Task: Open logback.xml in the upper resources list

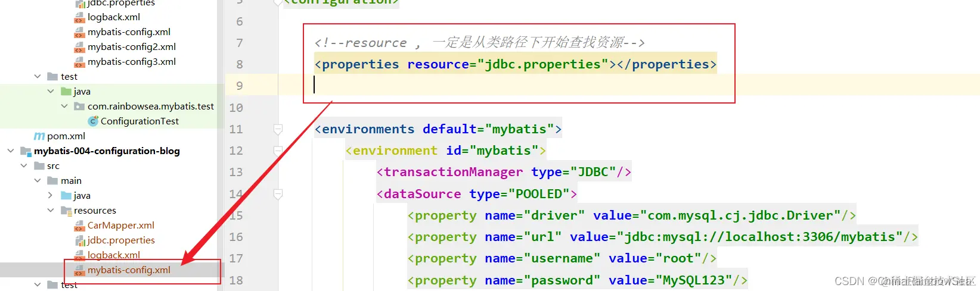Action: (x=113, y=17)
